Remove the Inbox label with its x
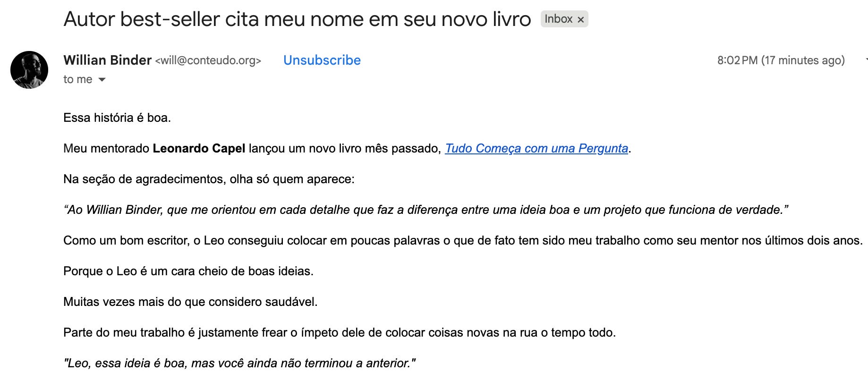The image size is (868, 372). point(581,19)
